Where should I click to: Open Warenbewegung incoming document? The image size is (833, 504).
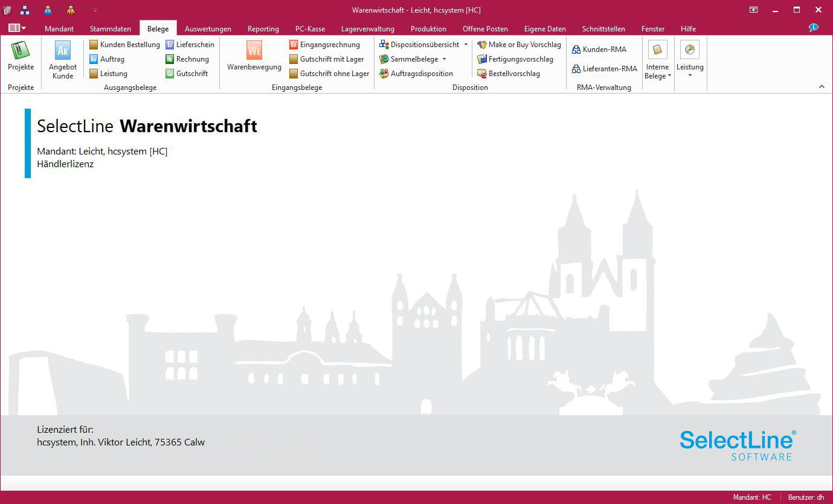pos(254,57)
